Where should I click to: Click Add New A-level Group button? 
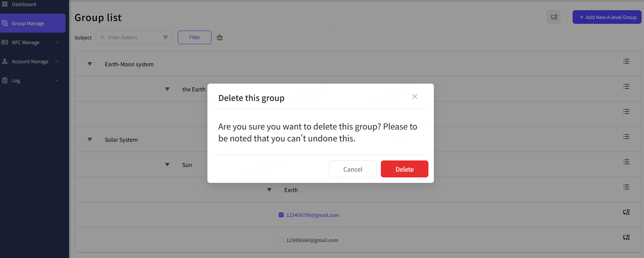[x=607, y=17]
